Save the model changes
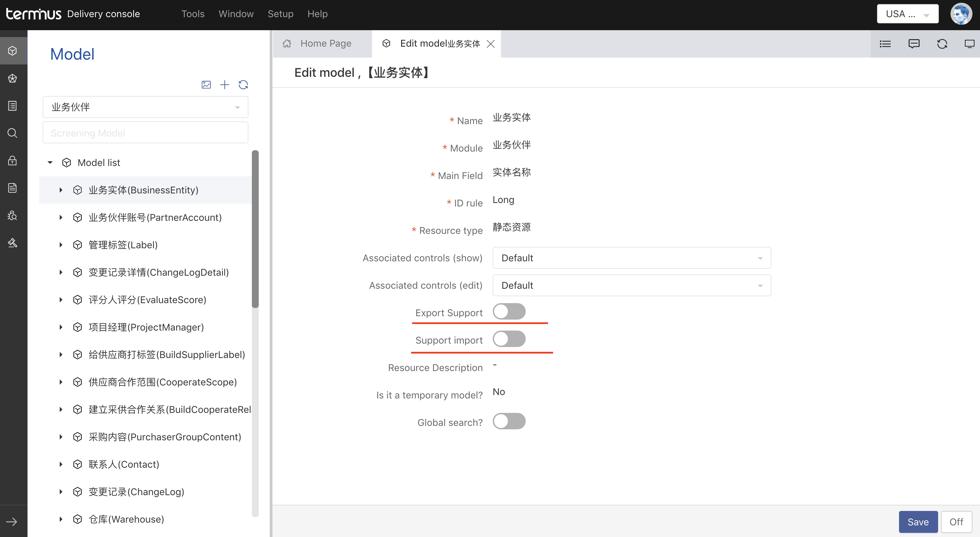The width and height of the screenshot is (980, 537). (x=918, y=522)
